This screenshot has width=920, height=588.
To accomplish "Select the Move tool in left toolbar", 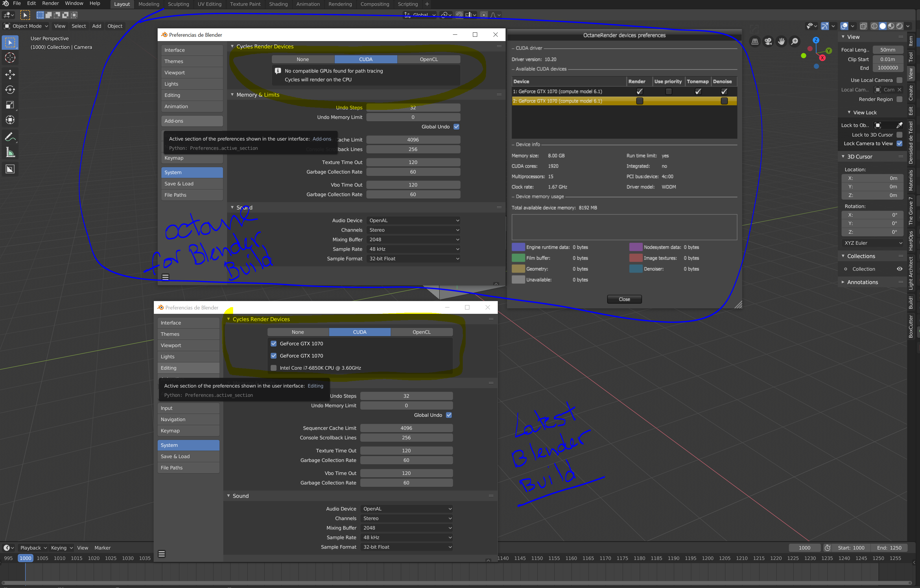I will tap(10, 74).
